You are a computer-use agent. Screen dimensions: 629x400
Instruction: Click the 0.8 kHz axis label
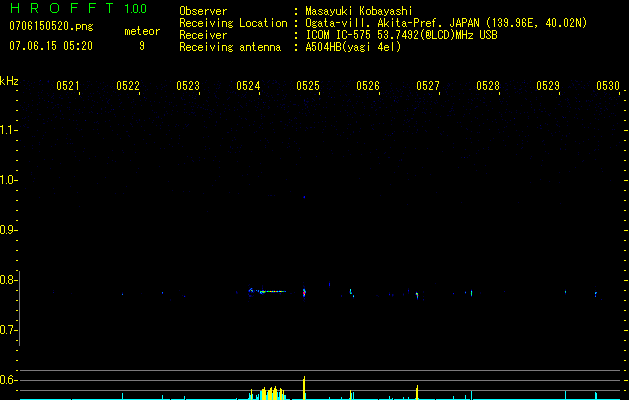pyautogui.click(x=8, y=280)
